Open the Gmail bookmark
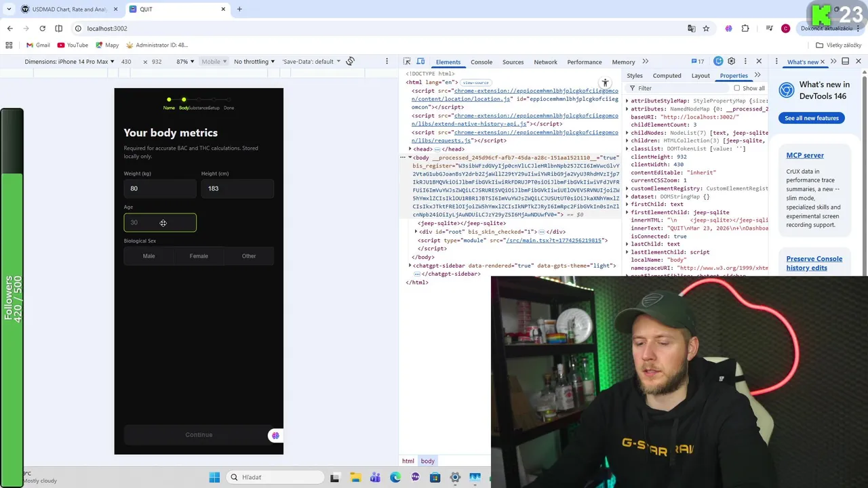The height and width of the screenshot is (488, 868). click(x=38, y=45)
